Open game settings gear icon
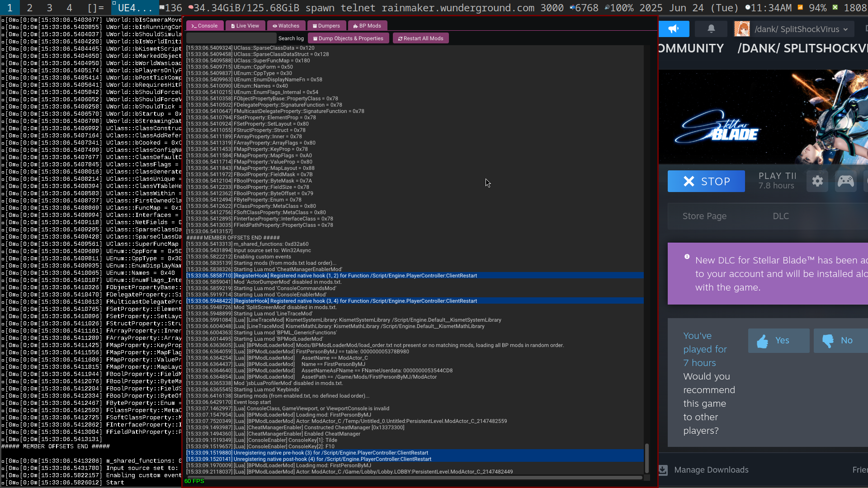 817,181
